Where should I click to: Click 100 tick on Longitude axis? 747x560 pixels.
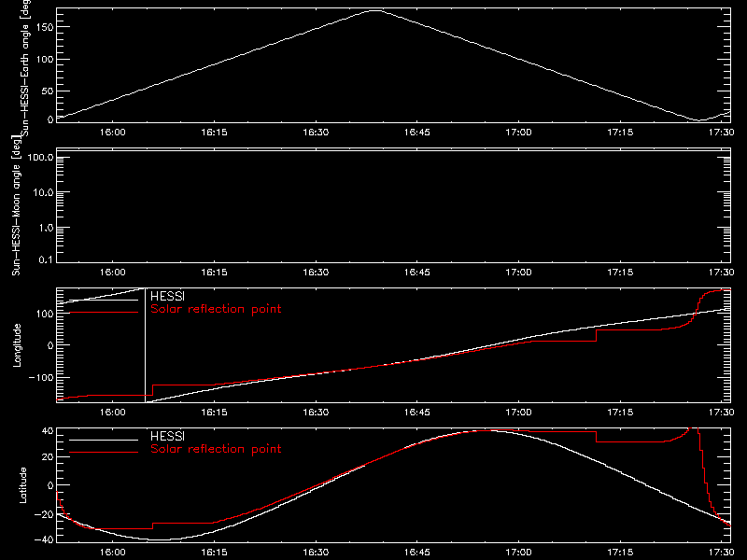(x=45, y=314)
